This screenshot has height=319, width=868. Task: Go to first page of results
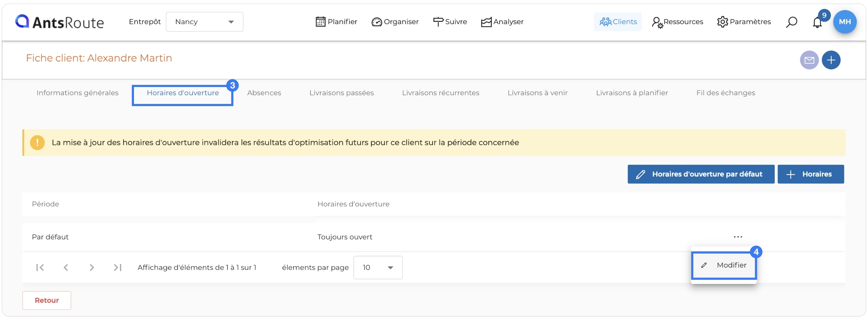pos(40,268)
